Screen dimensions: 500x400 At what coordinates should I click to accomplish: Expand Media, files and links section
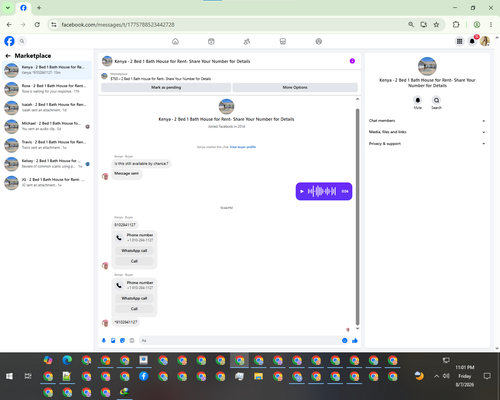point(427,132)
